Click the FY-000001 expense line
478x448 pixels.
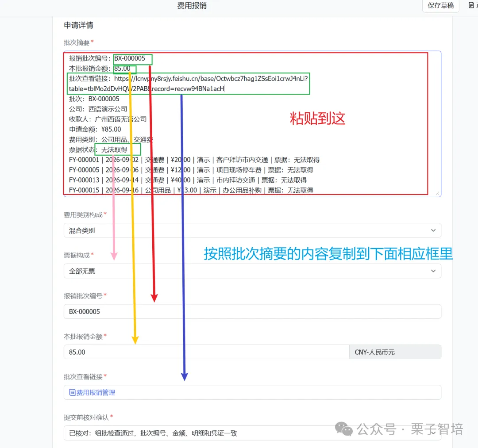click(194, 160)
